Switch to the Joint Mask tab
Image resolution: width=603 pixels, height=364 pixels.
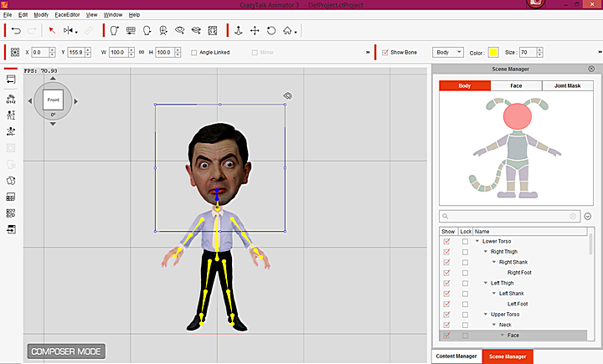point(568,85)
